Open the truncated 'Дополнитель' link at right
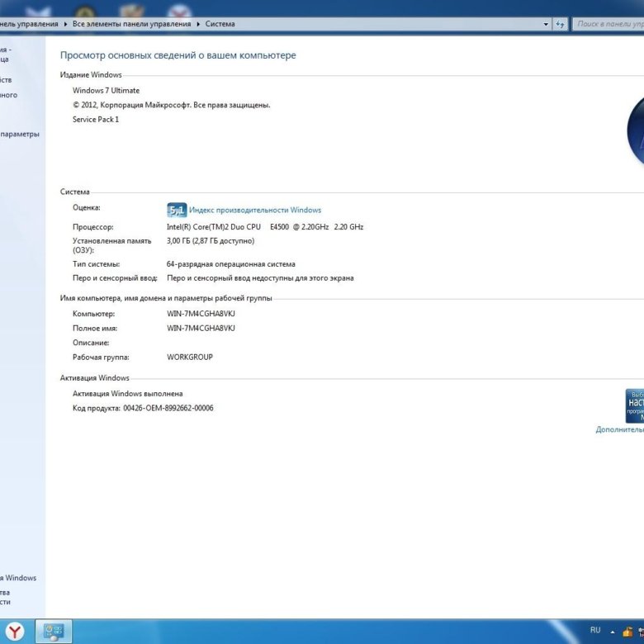The height and width of the screenshot is (644, 644). 620,429
